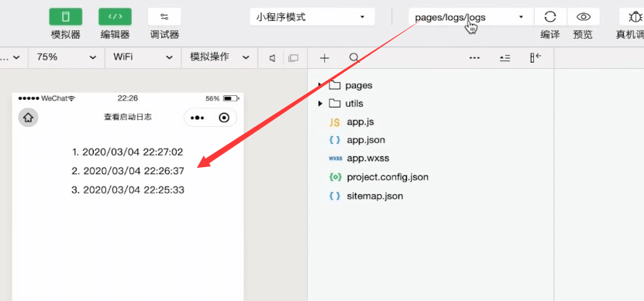Toggle the debugger panel button

tap(164, 17)
